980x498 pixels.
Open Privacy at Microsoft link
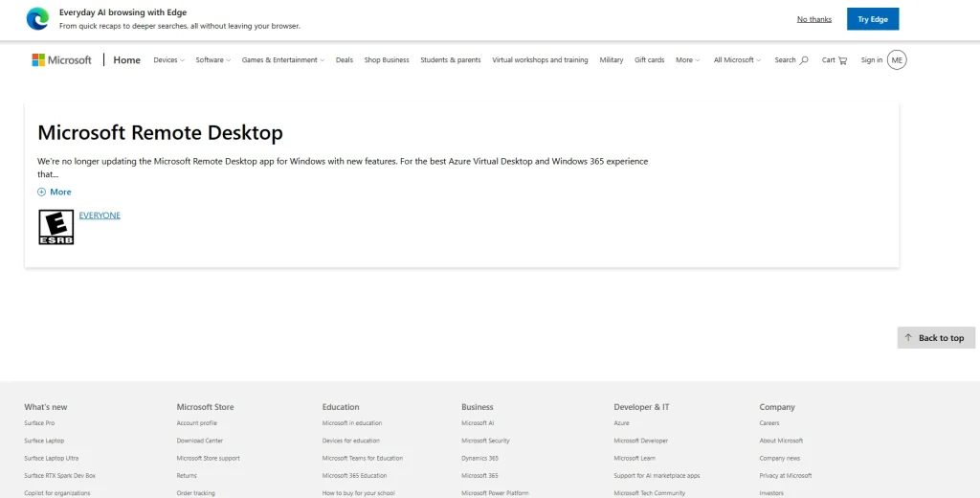(786, 475)
